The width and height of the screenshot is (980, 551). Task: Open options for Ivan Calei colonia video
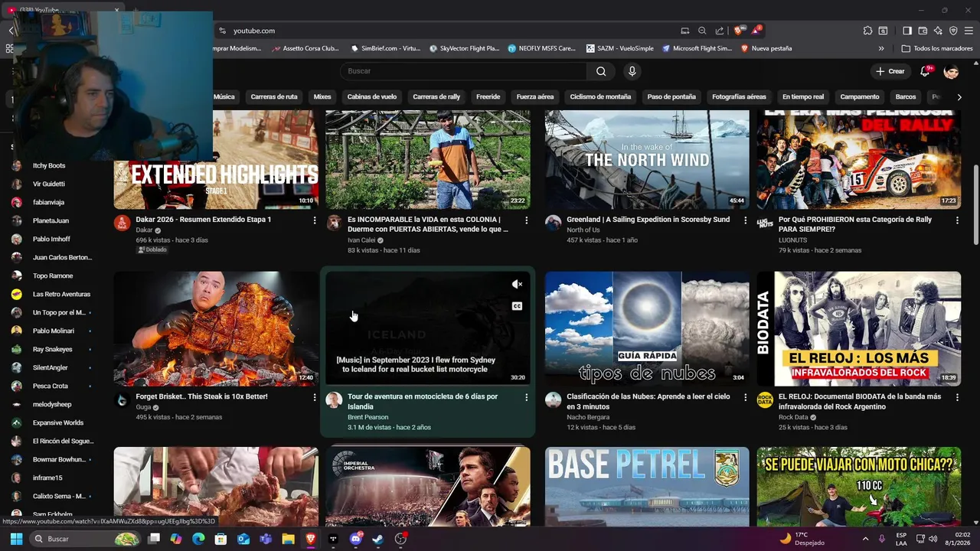(526, 220)
